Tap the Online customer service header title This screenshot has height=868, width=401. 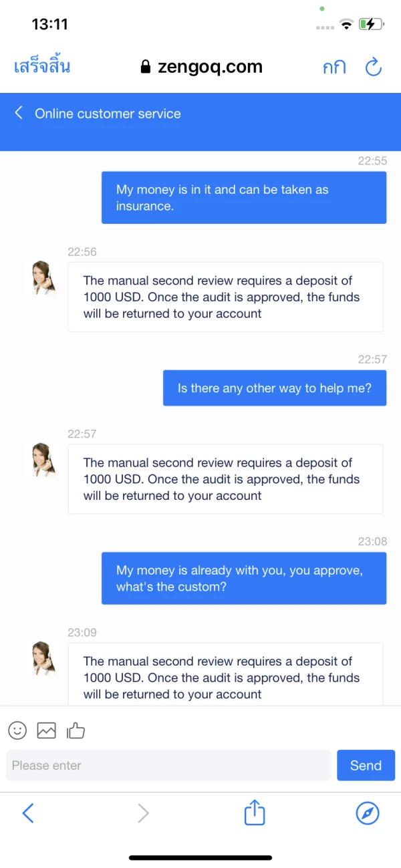click(x=108, y=114)
